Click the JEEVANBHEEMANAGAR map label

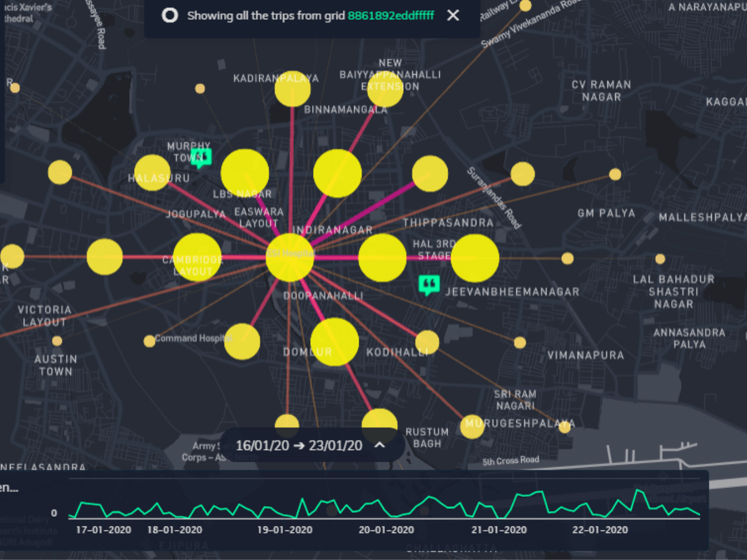coord(512,292)
